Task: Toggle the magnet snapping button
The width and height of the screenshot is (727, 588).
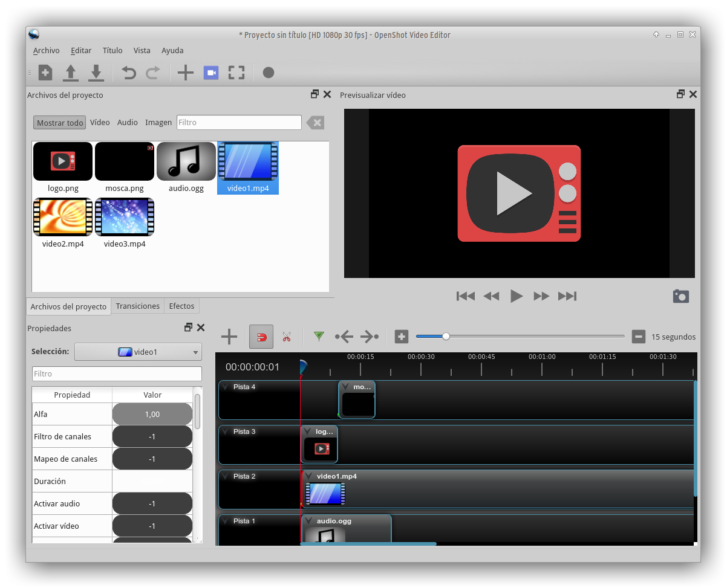Action: point(261,337)
